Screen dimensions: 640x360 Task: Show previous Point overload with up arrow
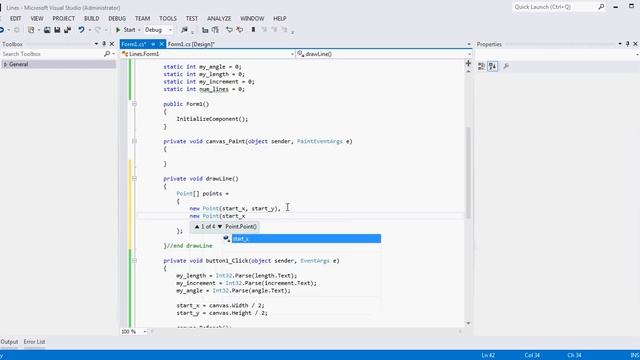pos(197,227)
